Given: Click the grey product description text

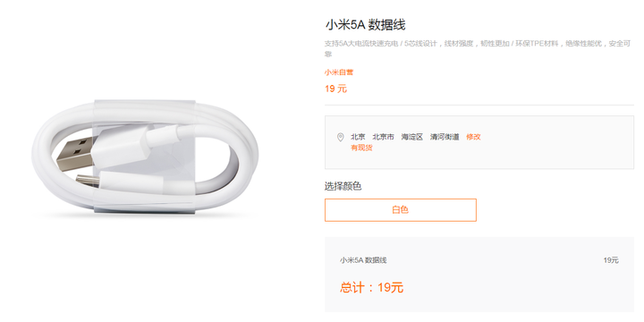Looking at the screenshot, I should pos(479,48).
